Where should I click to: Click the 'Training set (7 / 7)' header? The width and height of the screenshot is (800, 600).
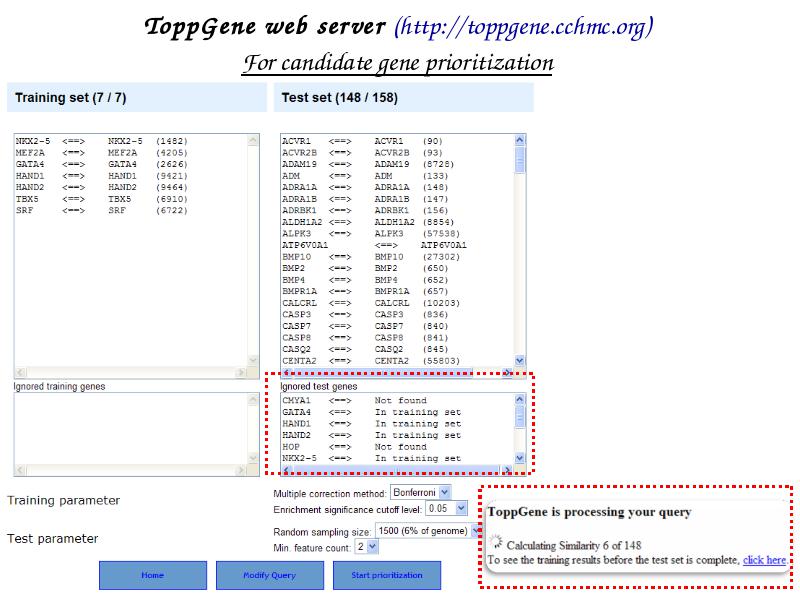137,97
